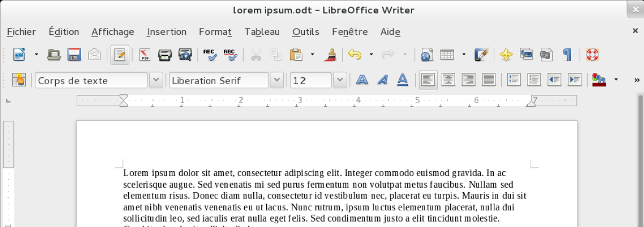Toggle automatic spell checking
This screenshot has width=644, height=227.
pyautogui.click(x=230, y=54)
